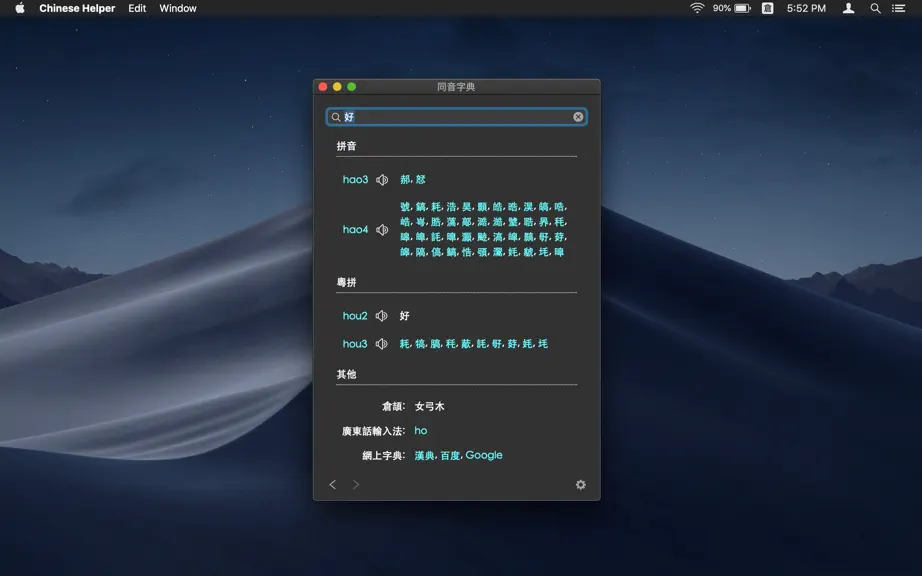This screenshot has width=922, height=576.
Task: Play the hou3 jyutping audio
Action: pyautogui.click(x=382, y=344)
